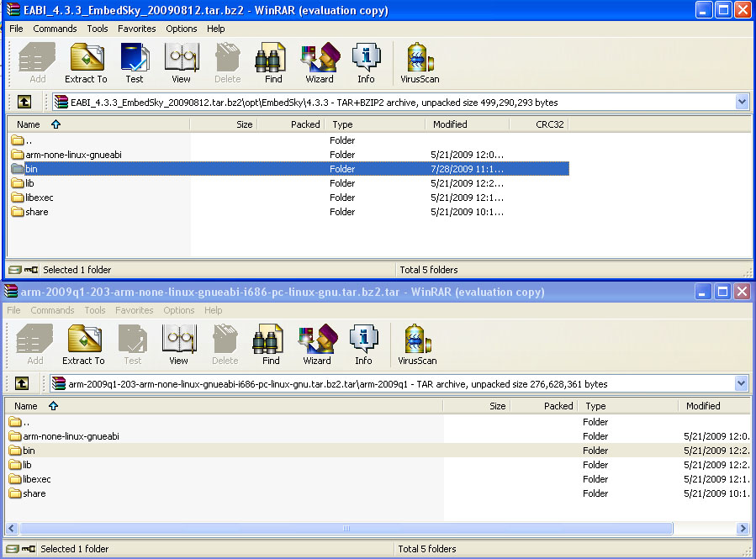The width and height of the screenshot is (756, 559).
Task: Click Info icon in top WinRAR window
Action: [366, 63]
